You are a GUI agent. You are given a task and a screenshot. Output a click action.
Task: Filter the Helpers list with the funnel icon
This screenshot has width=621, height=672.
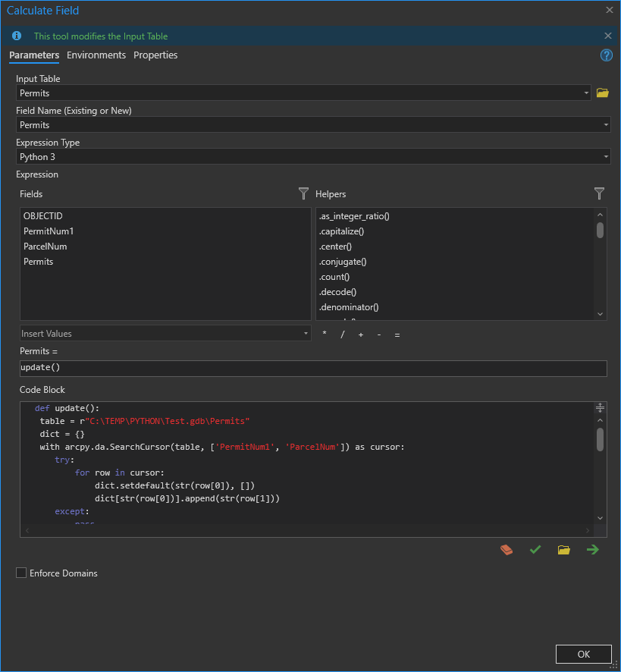(599, 193)
